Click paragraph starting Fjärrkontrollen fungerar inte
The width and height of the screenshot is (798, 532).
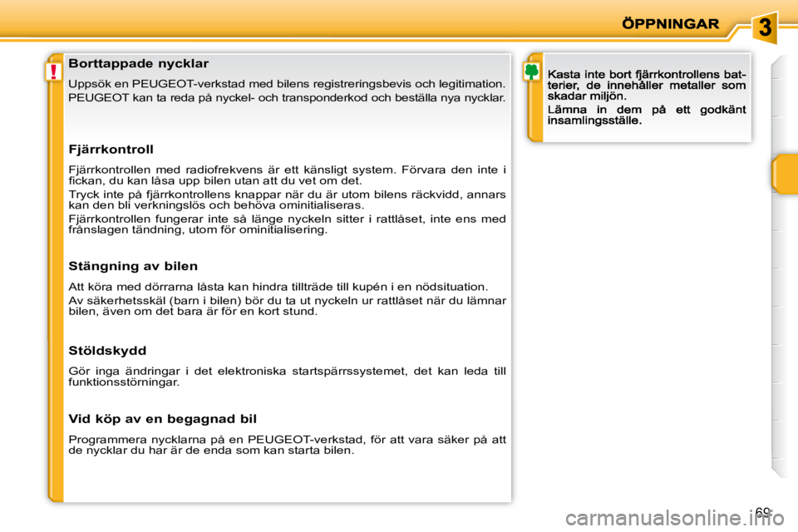coord(287,224)
